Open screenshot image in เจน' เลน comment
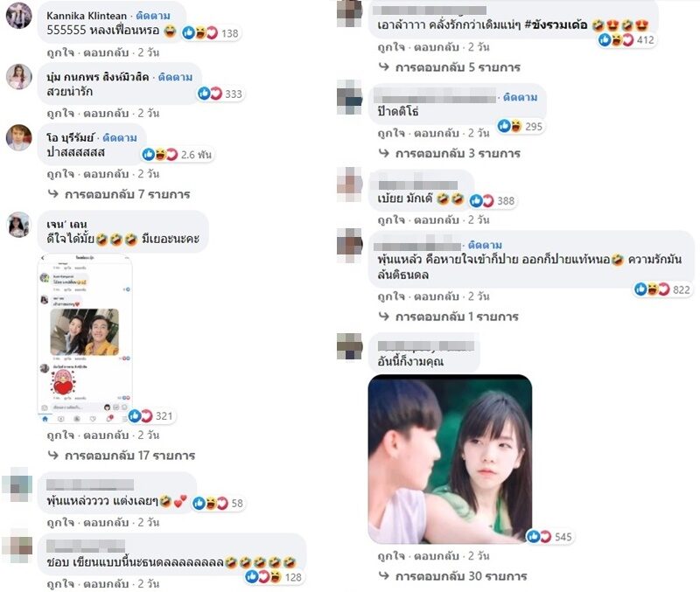Image resolution: width=700 pixels, height=592 pixels. click(85, 338)
